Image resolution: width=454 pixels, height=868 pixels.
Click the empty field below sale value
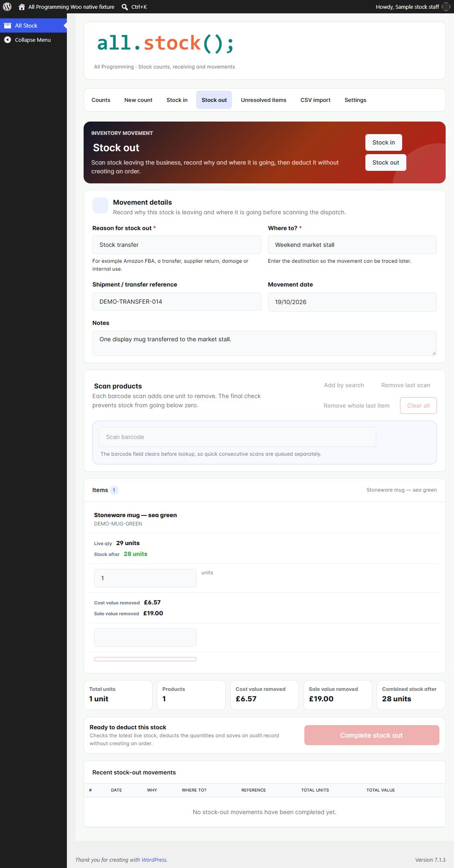pyautogui.click(x=145, y=637)
